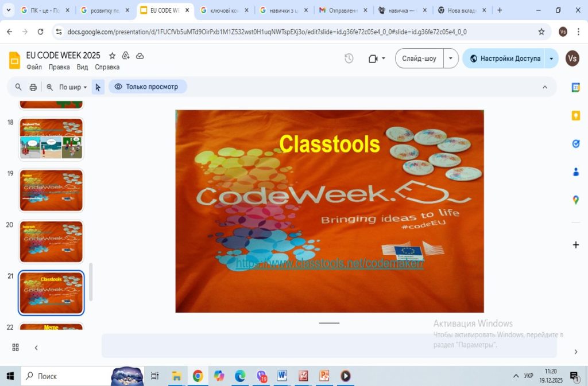Open Google Maps in side panel
This screenshot has width=588, height=386.
575,200
